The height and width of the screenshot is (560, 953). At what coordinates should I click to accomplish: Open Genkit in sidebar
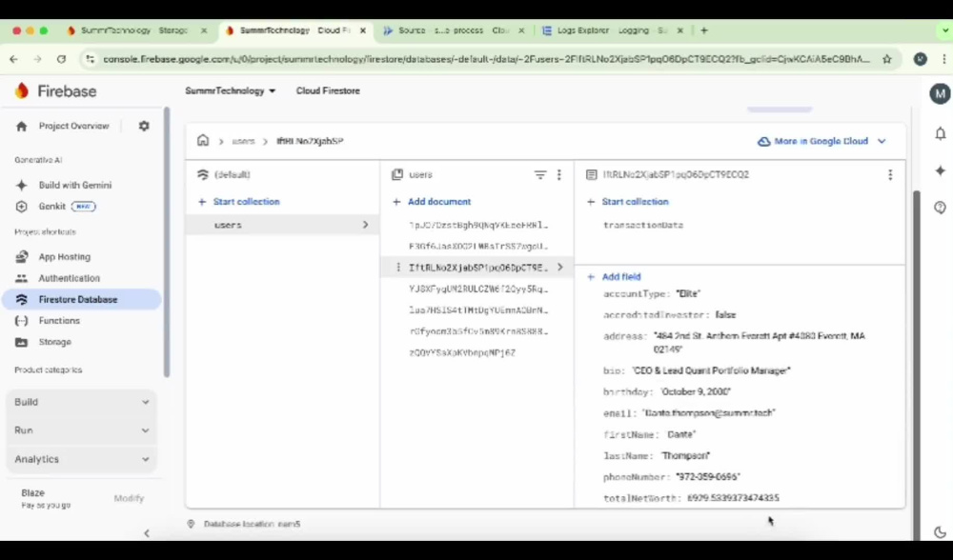(54, 207)
